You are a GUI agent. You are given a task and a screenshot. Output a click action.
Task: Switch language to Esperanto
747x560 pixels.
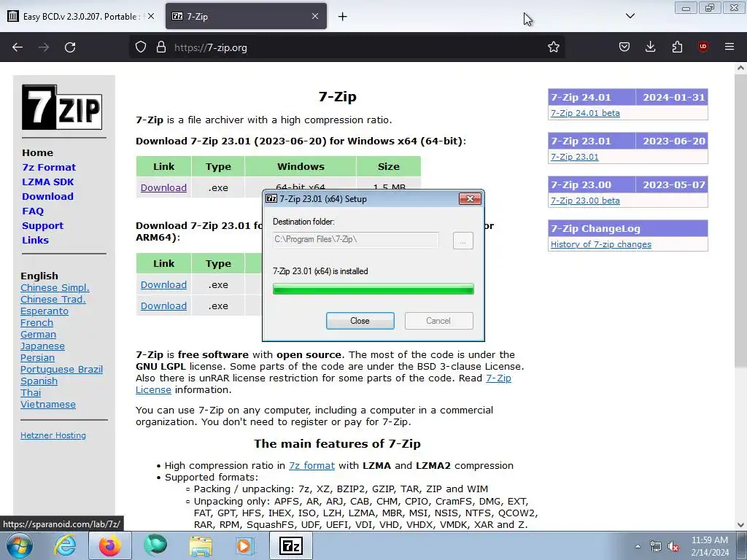click(x=44, y=311)
